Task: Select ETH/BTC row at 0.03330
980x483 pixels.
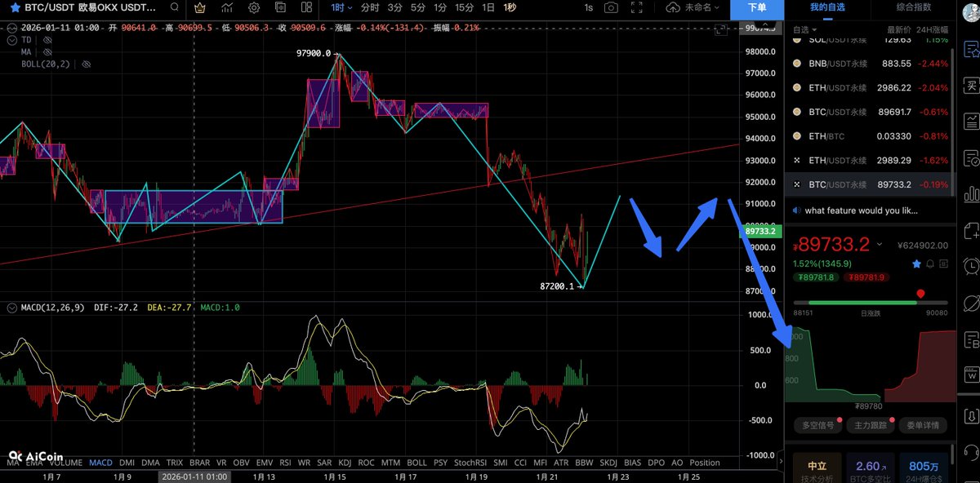Action: 871,136
